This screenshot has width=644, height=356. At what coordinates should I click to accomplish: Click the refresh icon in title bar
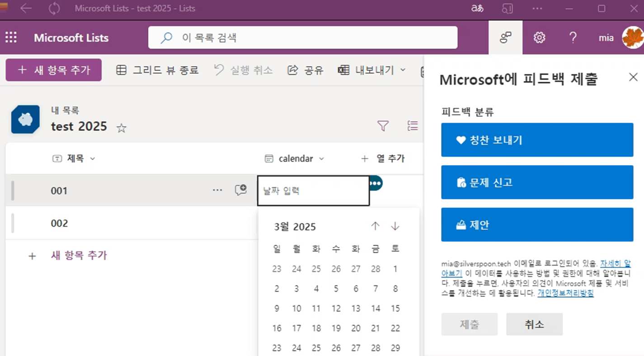click(x=54, y=9)
